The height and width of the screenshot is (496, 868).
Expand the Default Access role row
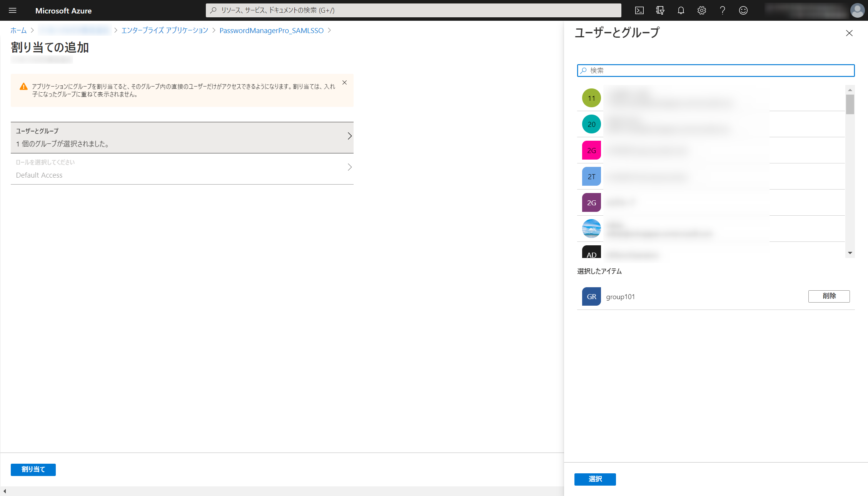click(182, 168)
